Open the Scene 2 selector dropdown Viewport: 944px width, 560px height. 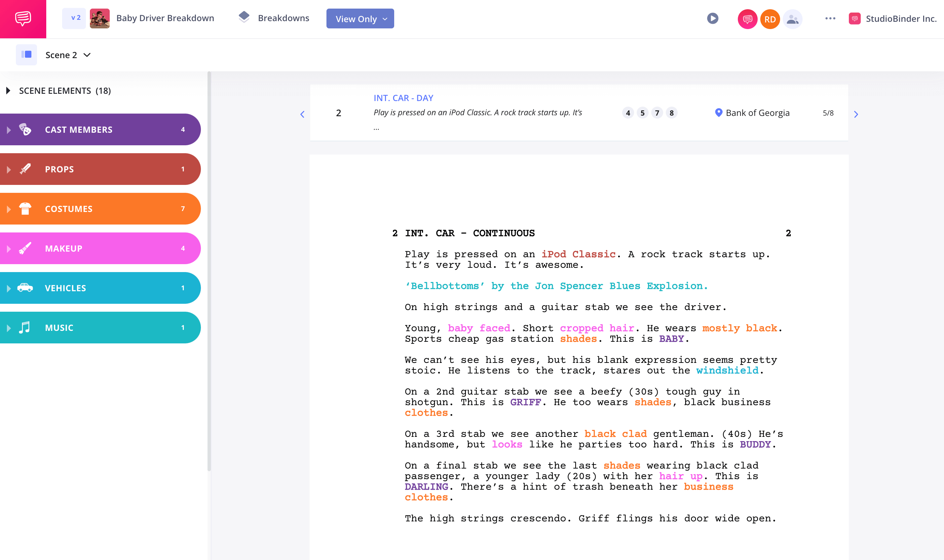pyautogui.click(x=68, y=55)
